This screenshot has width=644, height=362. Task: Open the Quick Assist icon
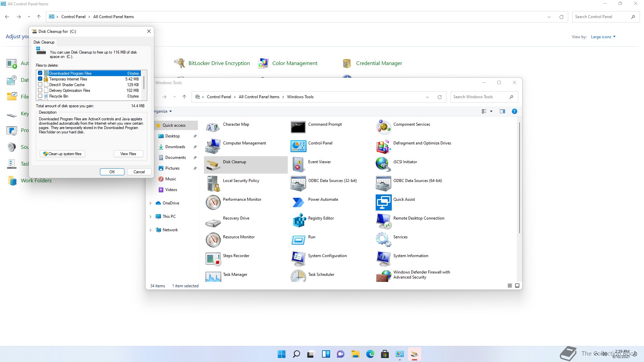383,202
